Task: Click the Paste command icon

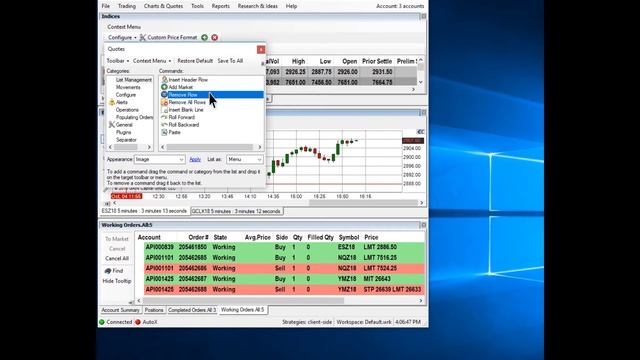Action: [x=164, y=132]
